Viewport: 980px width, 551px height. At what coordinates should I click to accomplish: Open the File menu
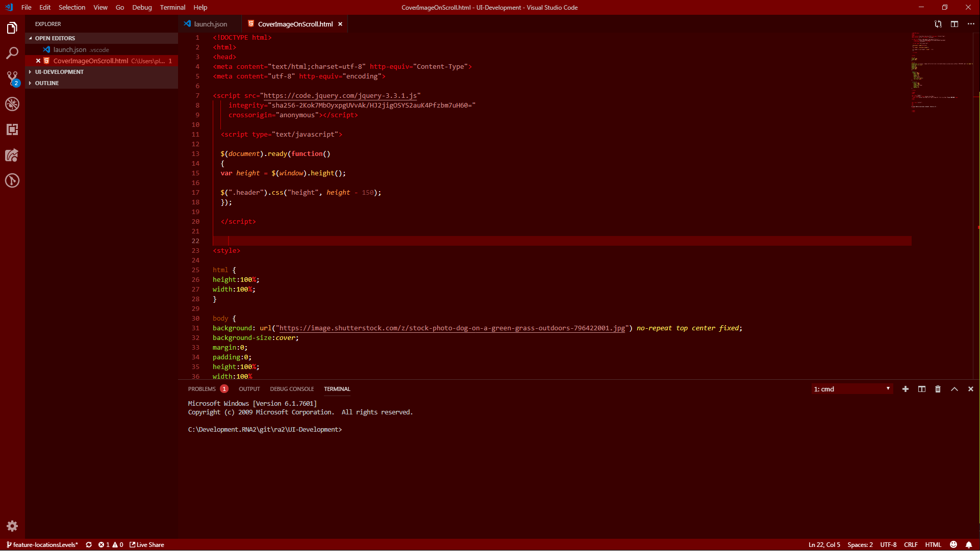(27, 7)
